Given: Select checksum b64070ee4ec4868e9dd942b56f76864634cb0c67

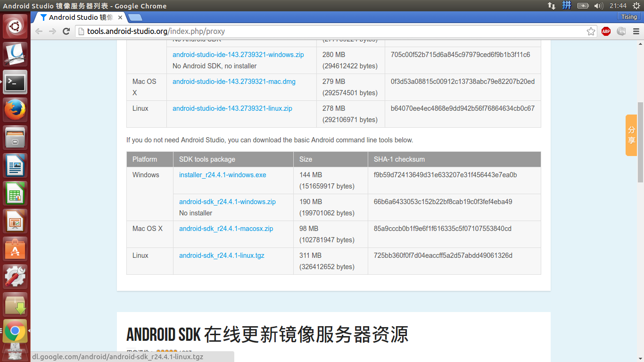Looking at the screenshot, I should click(462, 108).
